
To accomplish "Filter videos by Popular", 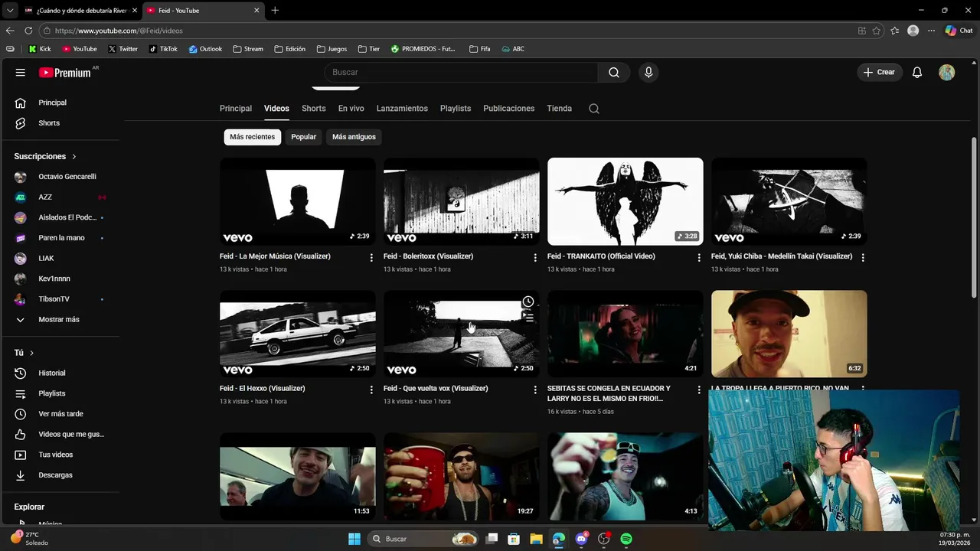I will tap(303, 137).
